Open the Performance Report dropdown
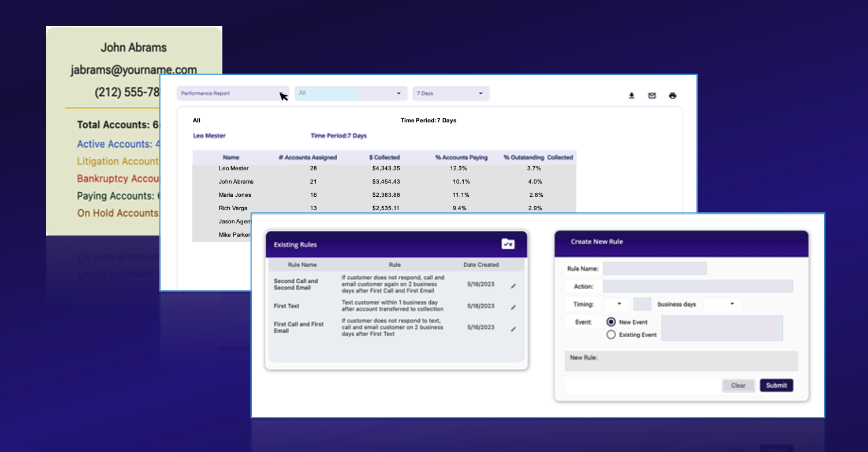This screenshot has width=868, height=452. 233,94
